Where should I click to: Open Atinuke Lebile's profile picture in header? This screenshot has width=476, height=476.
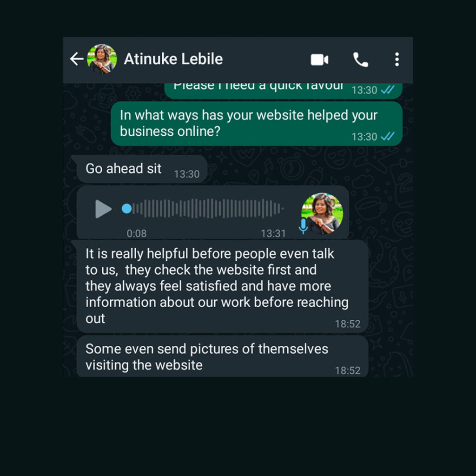[x=102, y=59]
